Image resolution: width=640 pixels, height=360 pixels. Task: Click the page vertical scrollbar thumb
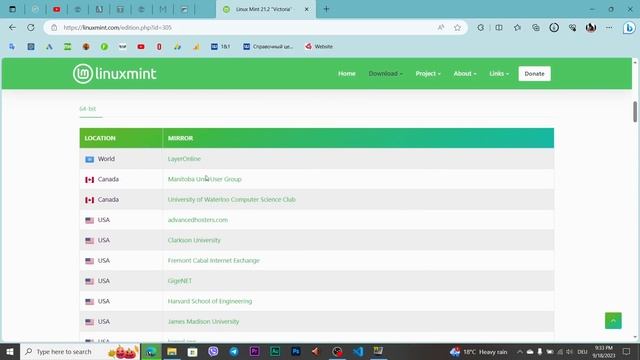coord(635,111)
